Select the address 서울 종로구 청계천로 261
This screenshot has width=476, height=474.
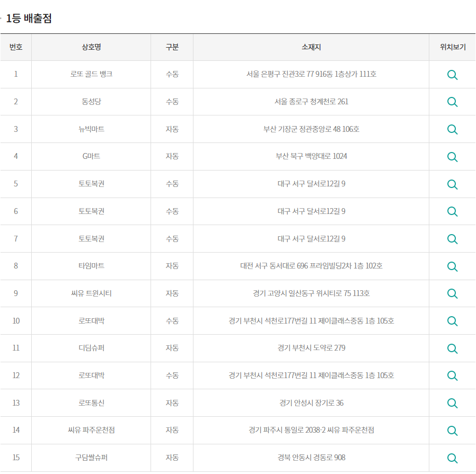[x=311, y=102]
